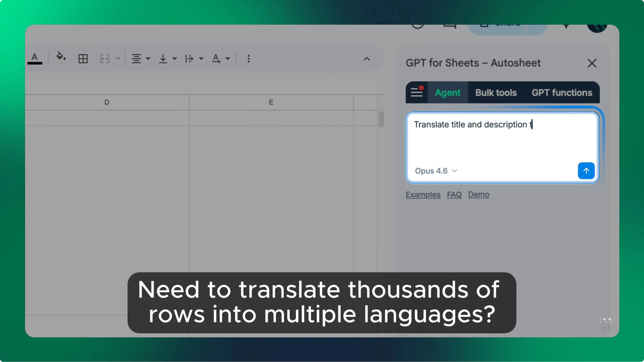Image resolution: width=644 pixels, height=362 pixels.
Task: Open the horizontal align dropdown arrow
Action: click(x=148, y=59)
